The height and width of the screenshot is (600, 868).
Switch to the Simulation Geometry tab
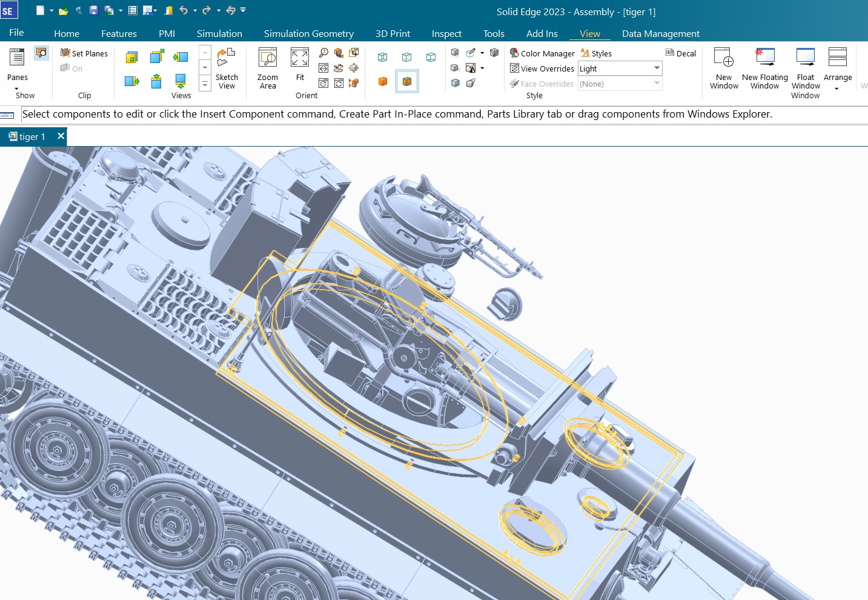(308, 34)
